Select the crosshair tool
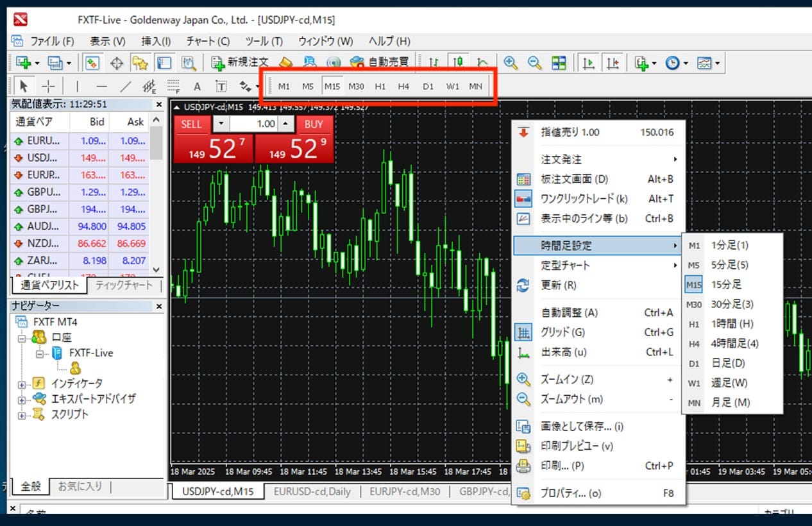This screenshot has width=812, height=526. (48, 86)
